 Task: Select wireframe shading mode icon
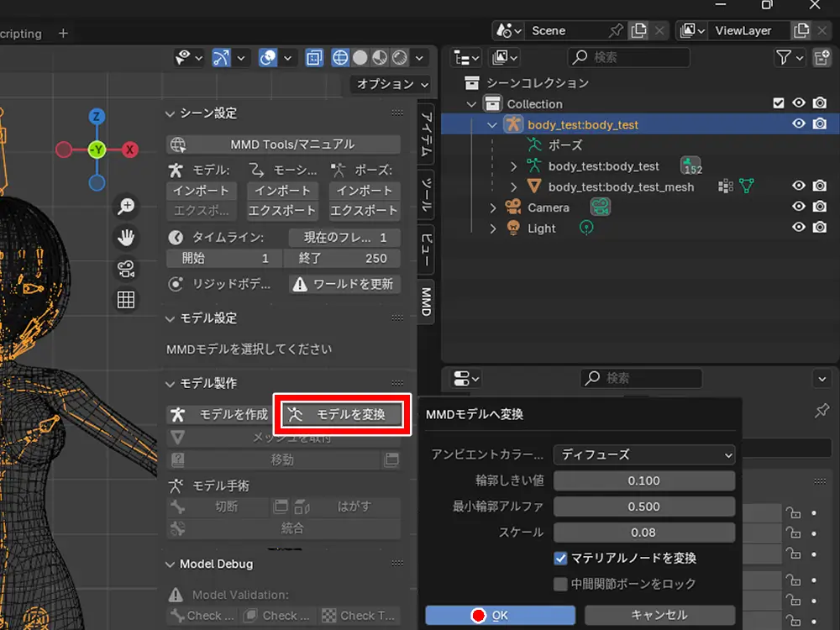340,58
